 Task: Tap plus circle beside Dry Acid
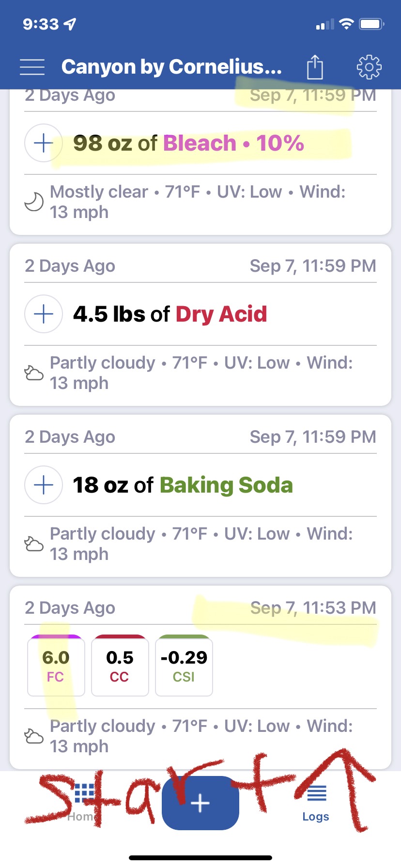coord(44,314)
